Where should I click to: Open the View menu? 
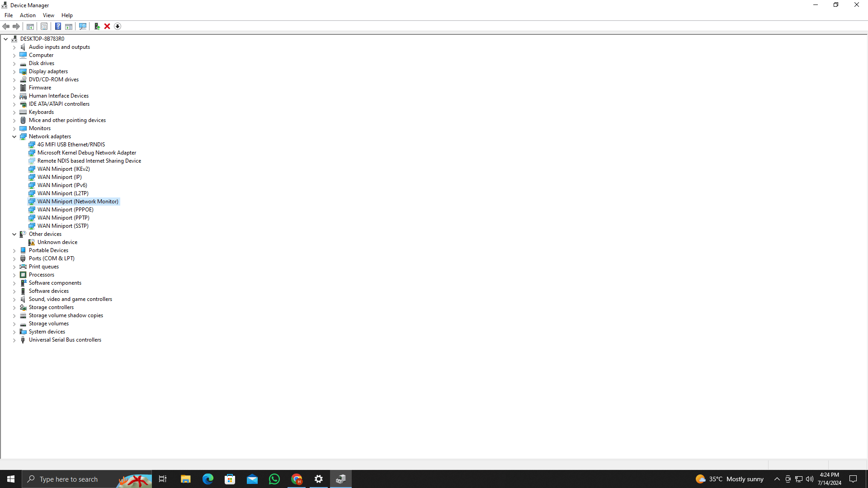point(48,15)
